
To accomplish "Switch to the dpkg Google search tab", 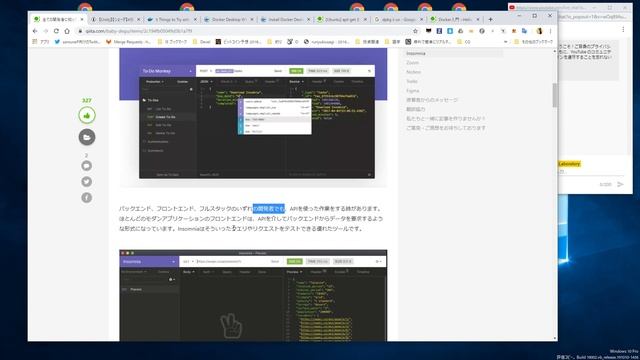I will [x=398, y=19].
